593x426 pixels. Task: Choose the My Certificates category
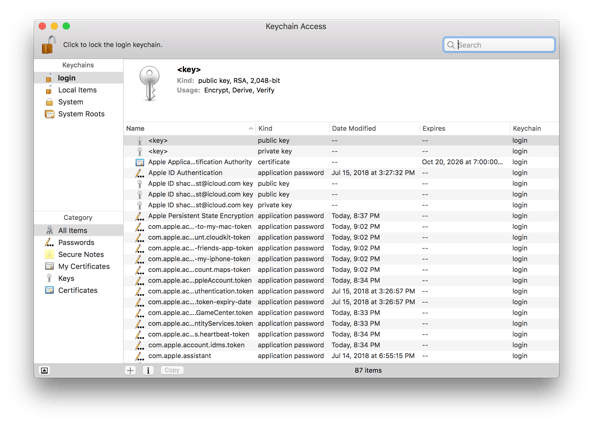(x=78, y=266)
